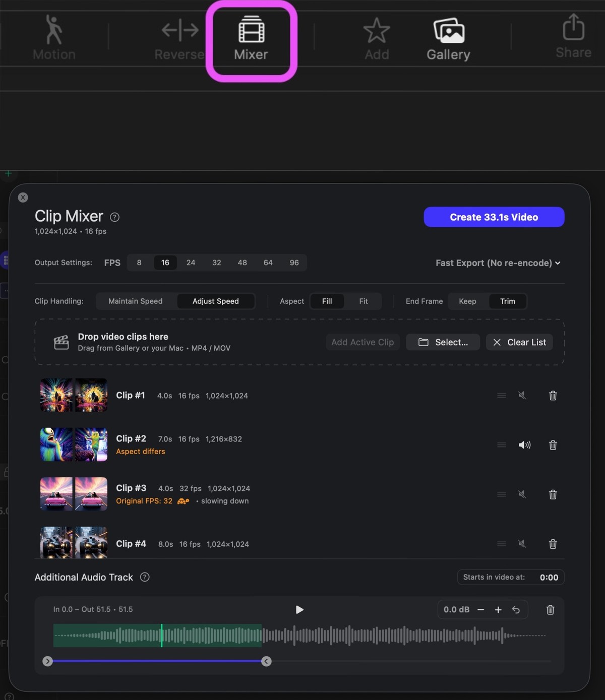
Task: Set output FPS to 32
Action: (x=216, y=263)
